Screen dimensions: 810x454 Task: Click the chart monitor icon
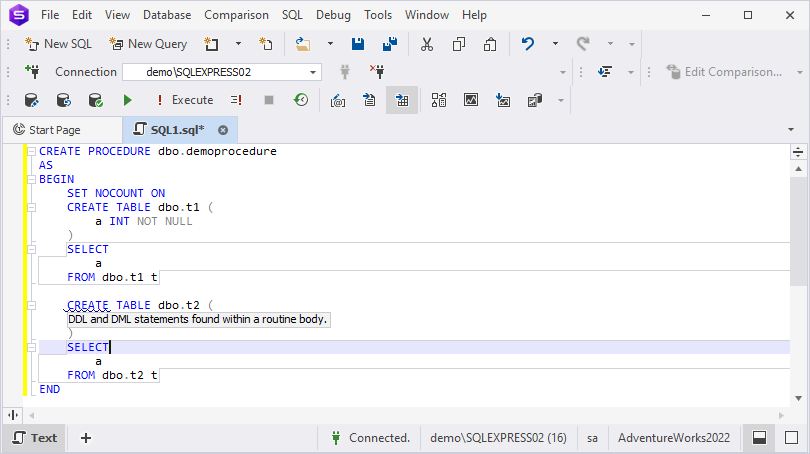click(x=471, y=100)
